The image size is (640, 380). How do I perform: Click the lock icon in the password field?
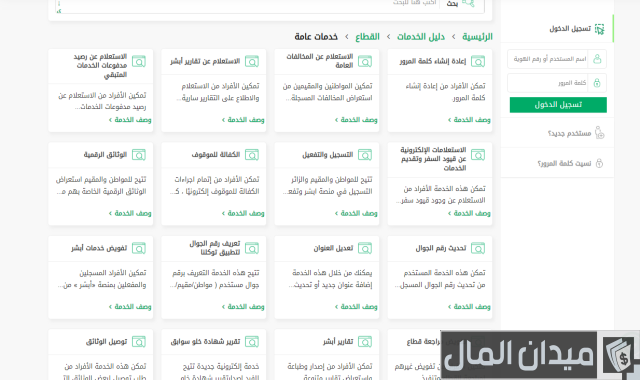pos(597,83)
